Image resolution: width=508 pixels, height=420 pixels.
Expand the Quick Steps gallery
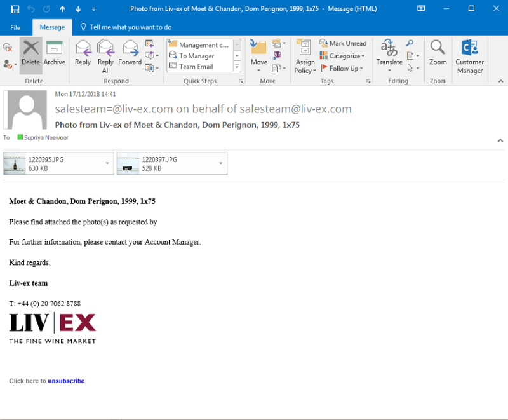[237, 67]
